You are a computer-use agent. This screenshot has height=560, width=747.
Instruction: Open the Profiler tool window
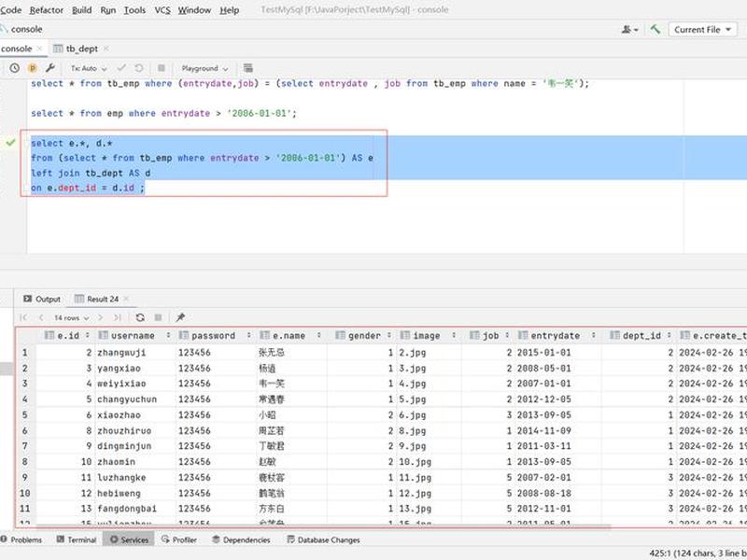click(x=179, y=539)
